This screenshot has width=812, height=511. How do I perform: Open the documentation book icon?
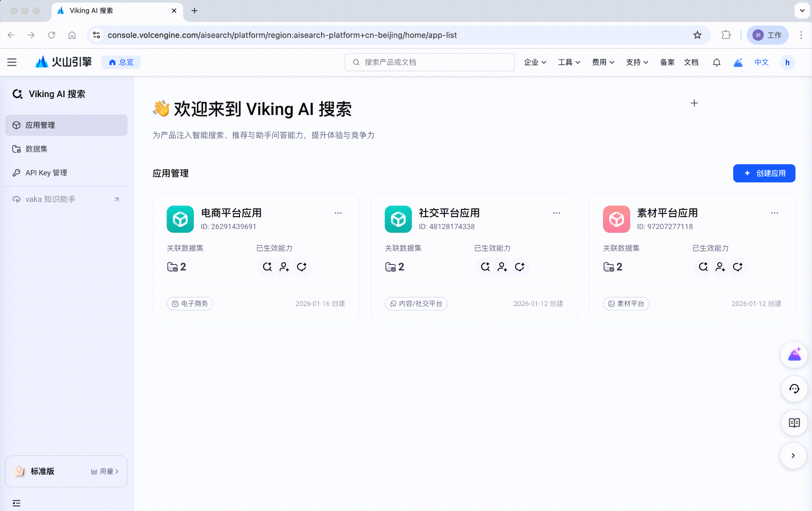(794, 423)
